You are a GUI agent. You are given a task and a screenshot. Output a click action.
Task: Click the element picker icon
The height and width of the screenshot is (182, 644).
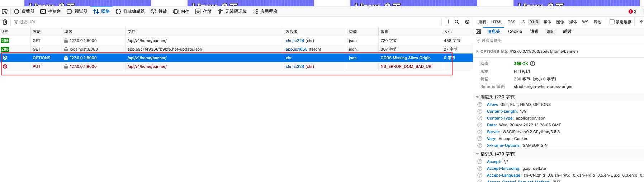(x=5, y=11)
